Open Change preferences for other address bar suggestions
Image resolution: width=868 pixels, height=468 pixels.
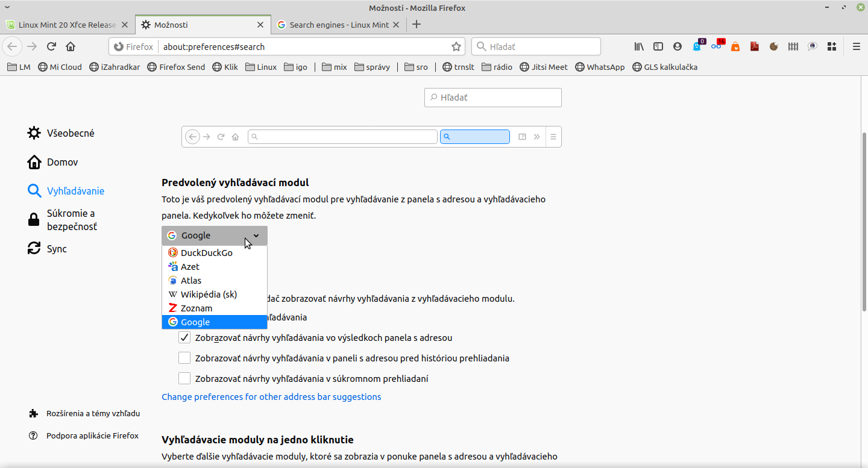(271, 397)
